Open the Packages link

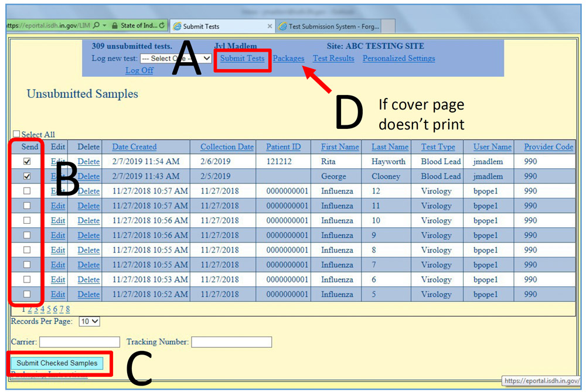coord(288,59)
